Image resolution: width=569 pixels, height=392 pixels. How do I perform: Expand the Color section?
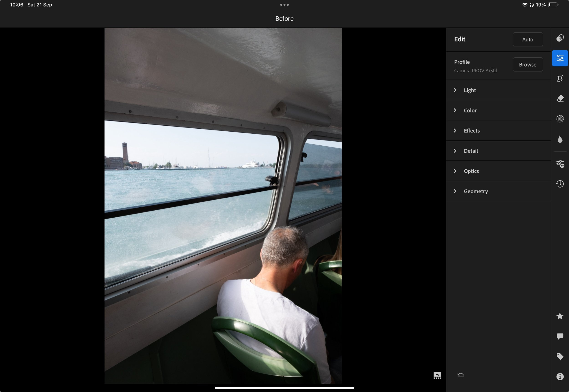click(x=470, y=111)
